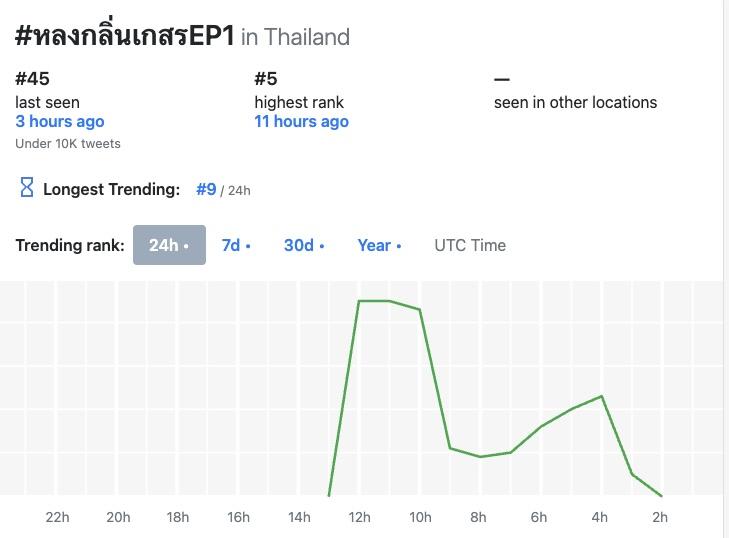The height and width of the screenshot is (538, 729).
Task: Click the 8h label on time axis
Action: tap(479, 517)
